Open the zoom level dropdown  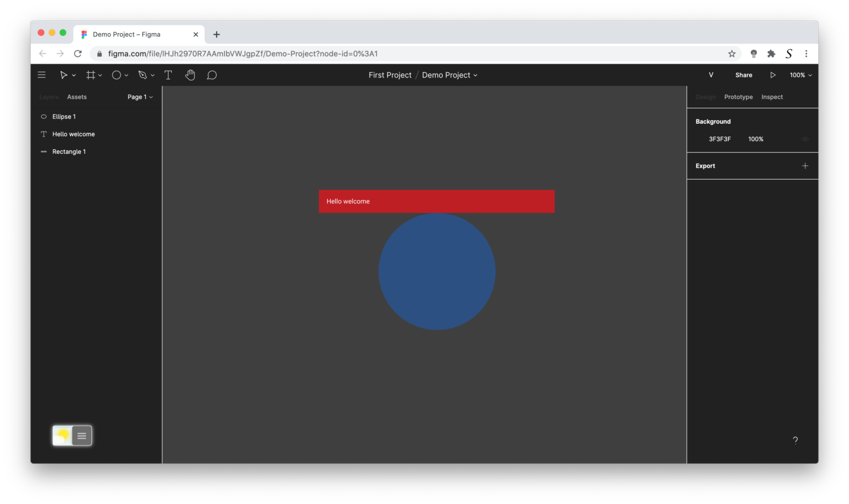(x=800, y=75)
